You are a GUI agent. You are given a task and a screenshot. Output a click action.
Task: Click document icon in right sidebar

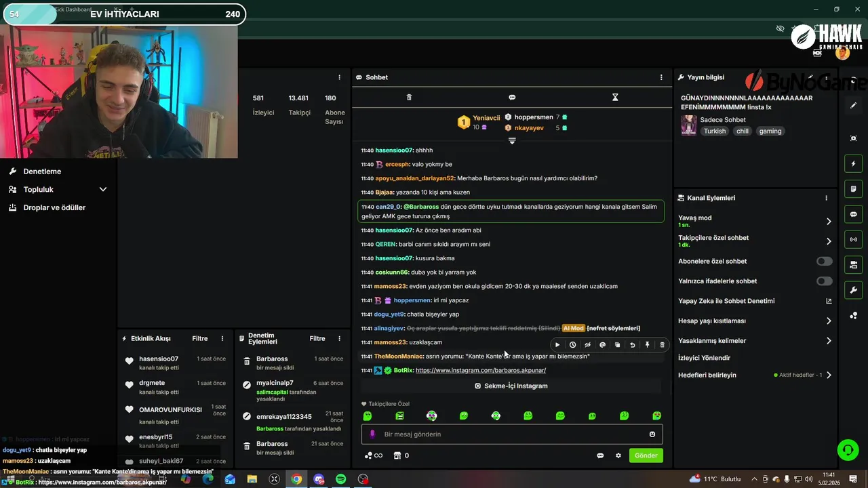[x=853, y=189]
